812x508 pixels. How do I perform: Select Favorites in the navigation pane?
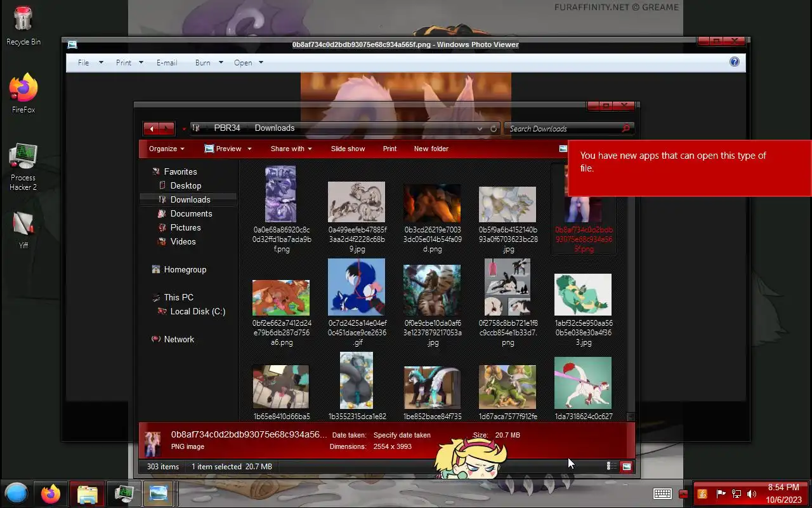click(x=180, y=171)
